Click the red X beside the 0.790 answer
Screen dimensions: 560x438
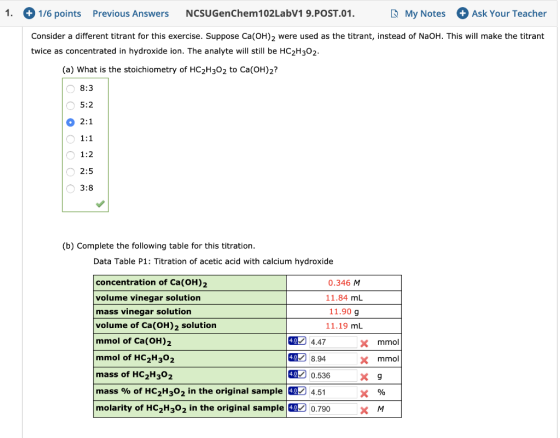coord(364,410)
